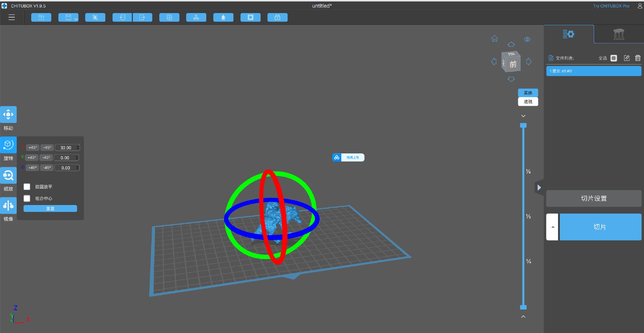Click the 切片设置 slice settings button
This screenshot has width=644, height=333.
pos(593,198)
